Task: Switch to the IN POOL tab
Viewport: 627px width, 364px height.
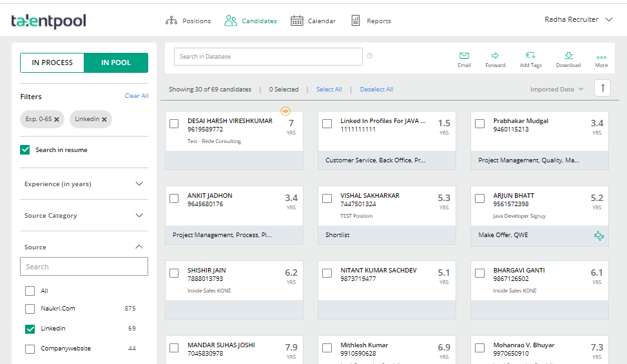Action: 116,62
